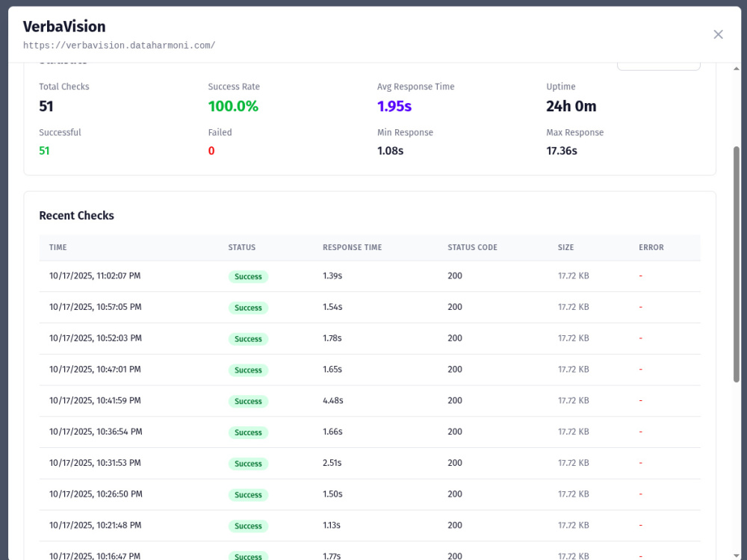This screenshot has height=560, width=747.
Task: Select the 10:31:53 PM check timestamp
Action: 95,463
